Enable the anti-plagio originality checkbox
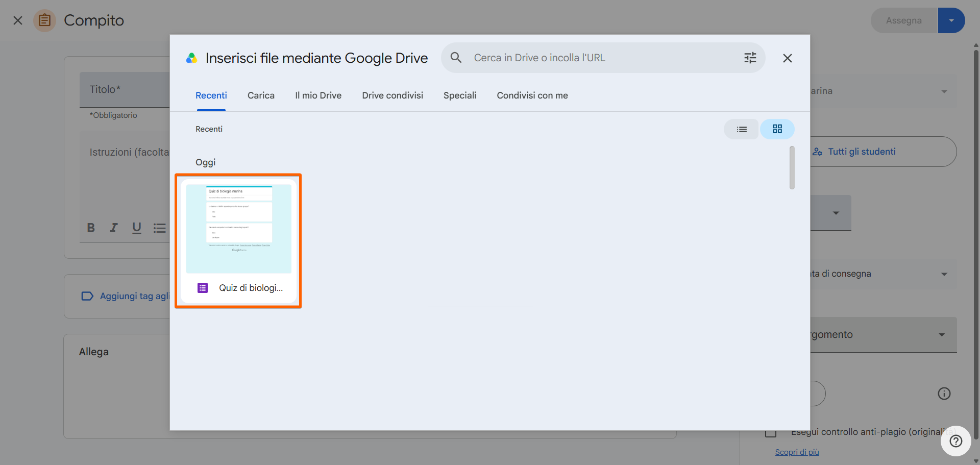This screenshot has height=465, width=980. coord(771,433)
